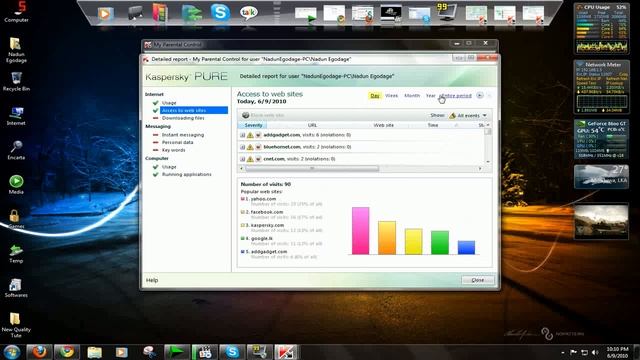Open the green arrows dock icon
Viewport: 640px width, 360px height.
click(191, 13)
